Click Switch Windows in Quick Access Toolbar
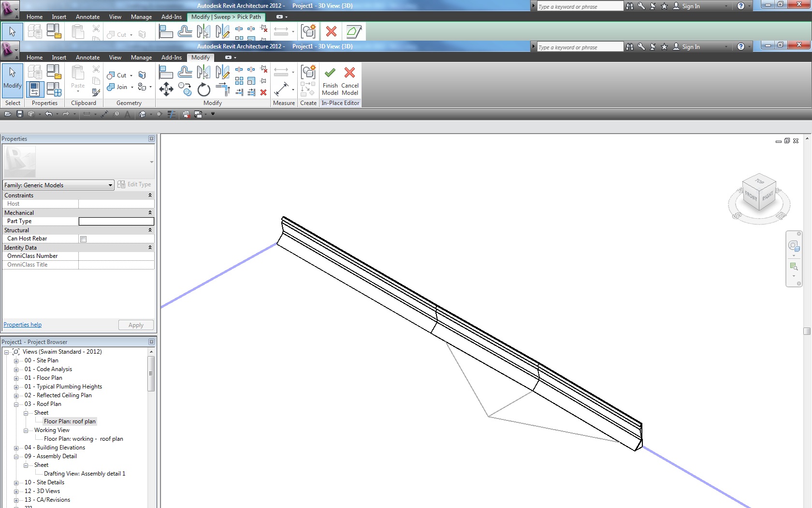Image resolution: width=812 pixels, height=508 pixels. (198, 114)
